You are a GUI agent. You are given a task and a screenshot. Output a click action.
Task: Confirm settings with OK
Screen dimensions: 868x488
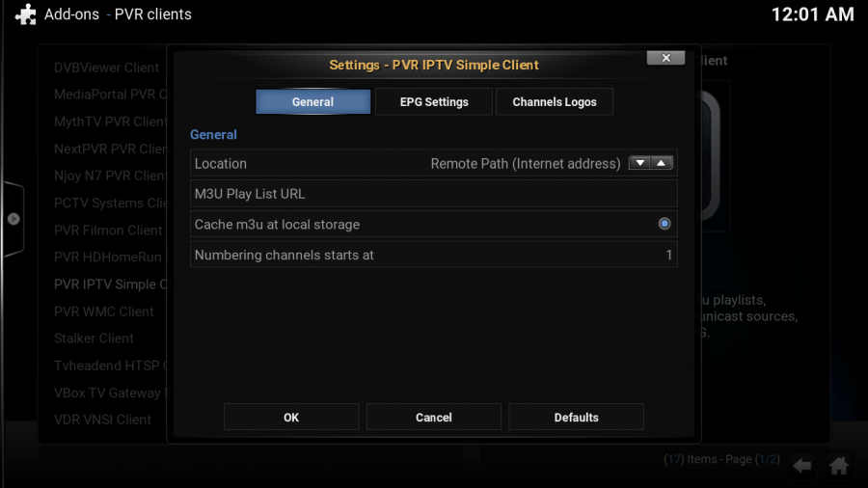(x=291, y=418)
